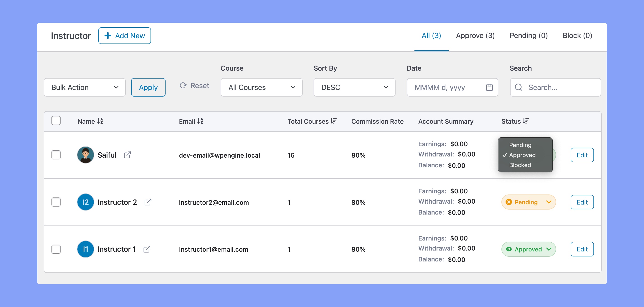Screen dimensions: 644x307
Task: Switch to the Approve (3) tab
Action: pos(475,36)
